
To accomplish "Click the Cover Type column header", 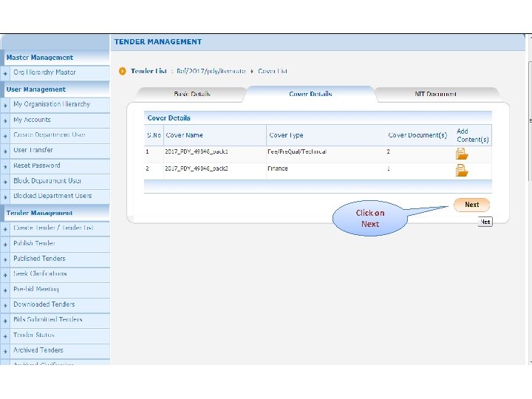I will (x=286, y=135).
